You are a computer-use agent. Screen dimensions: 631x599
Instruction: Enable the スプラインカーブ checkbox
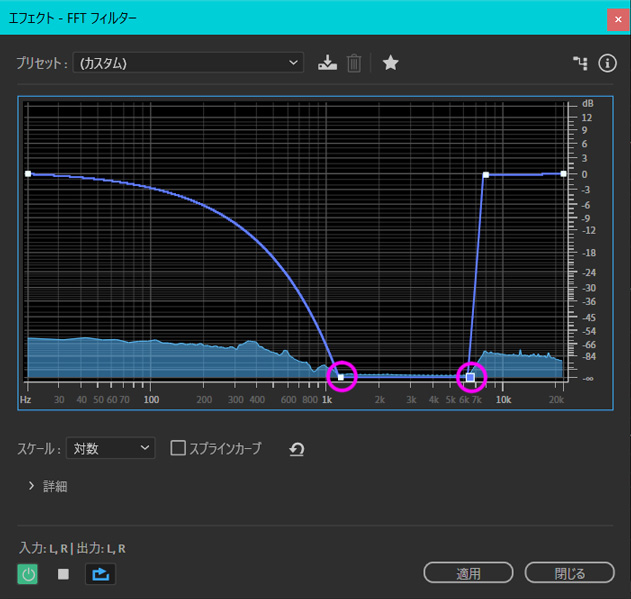[x=178, y=449]
